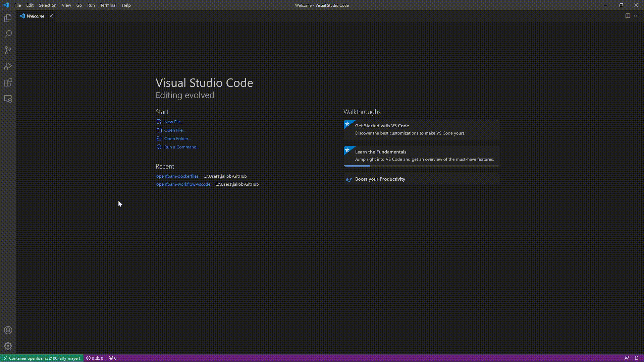
Task: Click Container openfoam:v2106 remote indicator
Action: (42, 358)
